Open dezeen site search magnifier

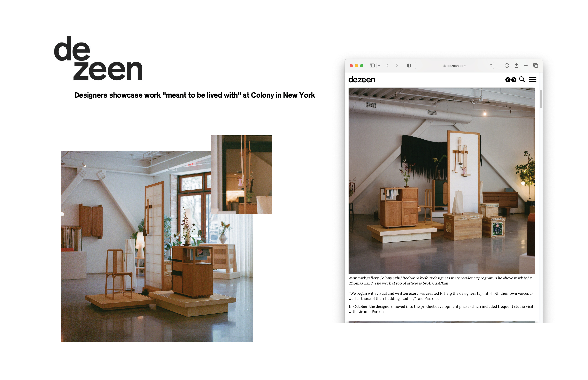coord(522,79)
